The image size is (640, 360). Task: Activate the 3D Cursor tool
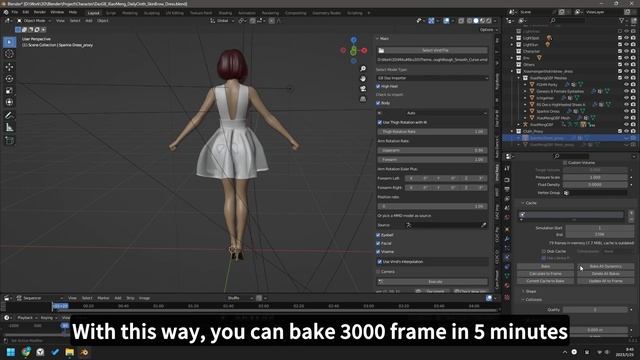9,54
